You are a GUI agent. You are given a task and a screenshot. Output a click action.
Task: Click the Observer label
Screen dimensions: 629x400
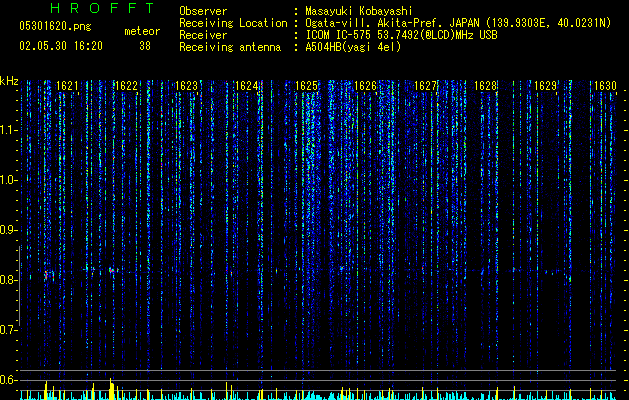coord(203,11)
